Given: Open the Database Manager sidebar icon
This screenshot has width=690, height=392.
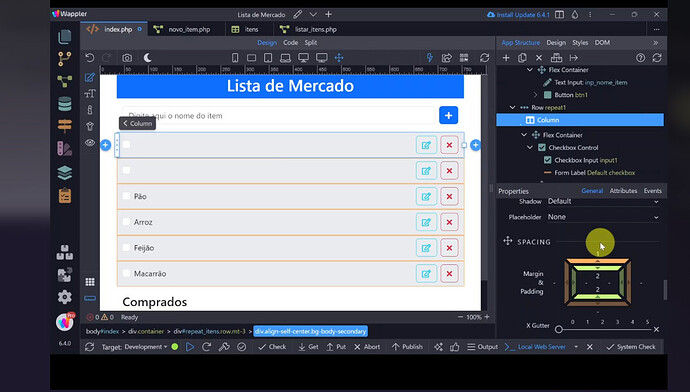Looking at the screenshot, I should pyautogui.click(x=65, y=104).
